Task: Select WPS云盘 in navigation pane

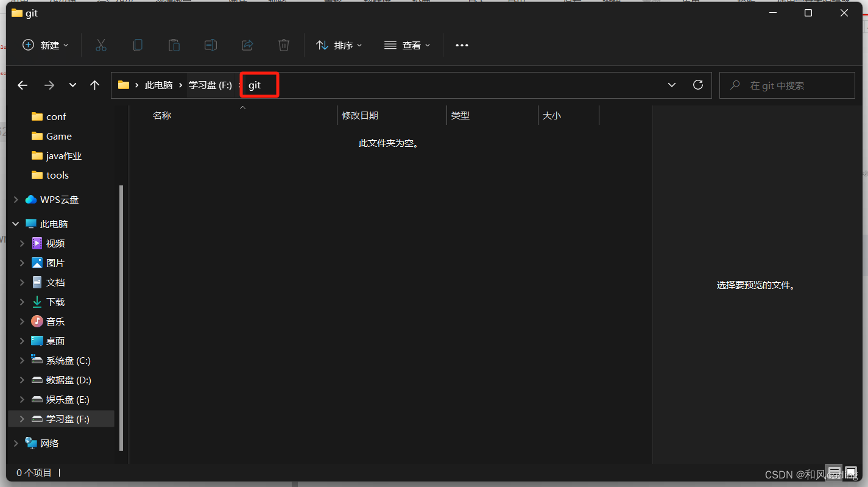Action: (x=59, y=199)
